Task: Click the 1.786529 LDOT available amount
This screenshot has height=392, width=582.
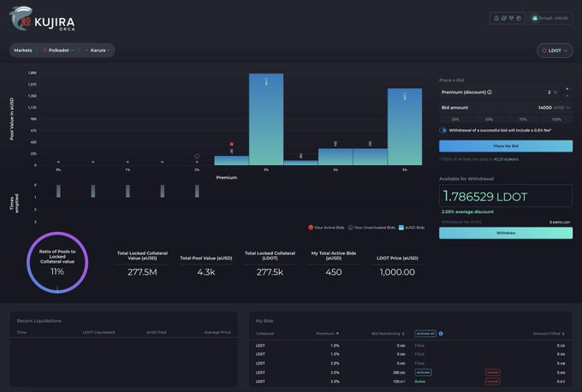Action: click(x=485, y=196)
